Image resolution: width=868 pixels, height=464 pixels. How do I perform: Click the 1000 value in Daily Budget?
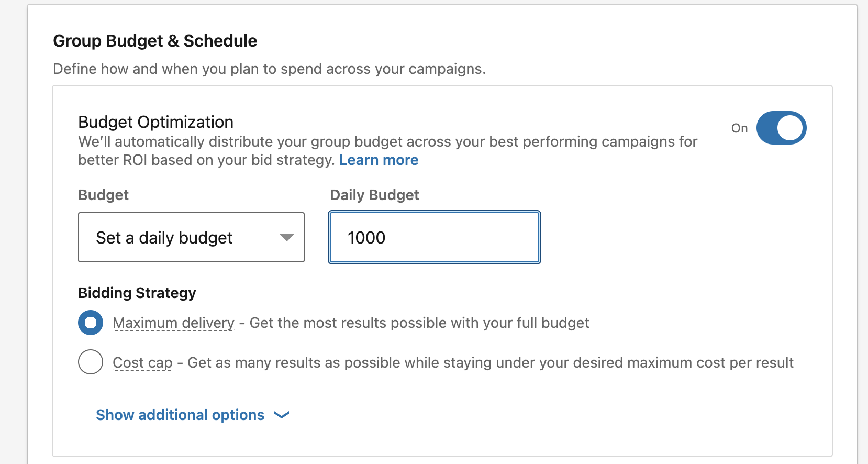coord(366,238)
